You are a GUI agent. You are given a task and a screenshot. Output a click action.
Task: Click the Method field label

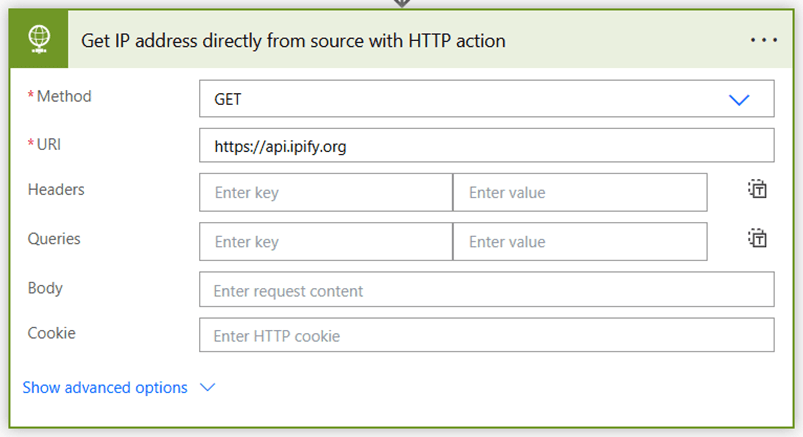[x=64, y=97]
